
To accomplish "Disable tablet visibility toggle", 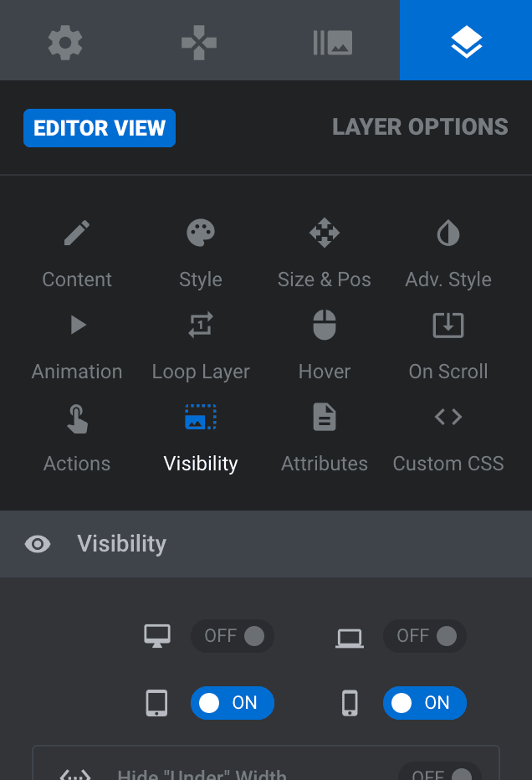I will tap(233, 703).
